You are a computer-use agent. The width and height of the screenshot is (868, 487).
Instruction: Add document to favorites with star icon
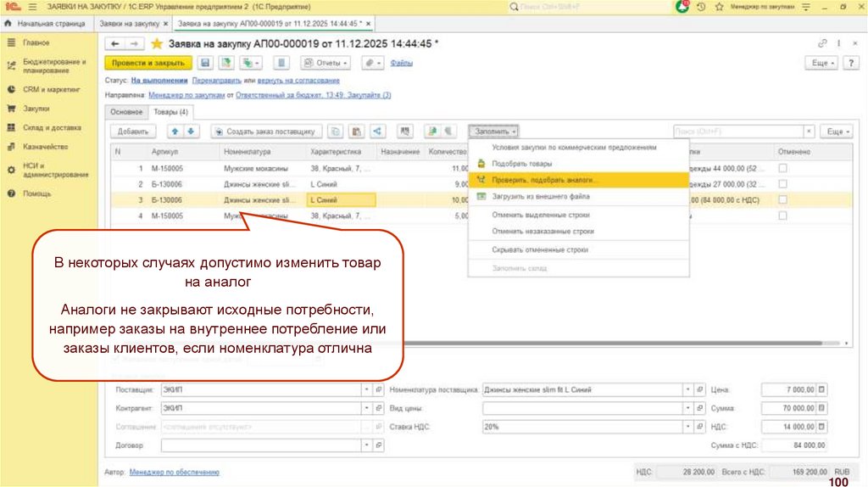click(x=156, y=43)
